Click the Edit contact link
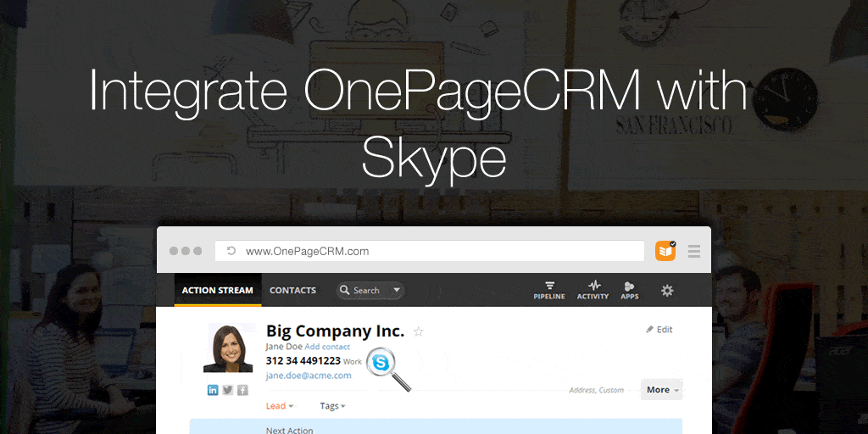Viewport: 868px width, 434px height. 659,330
